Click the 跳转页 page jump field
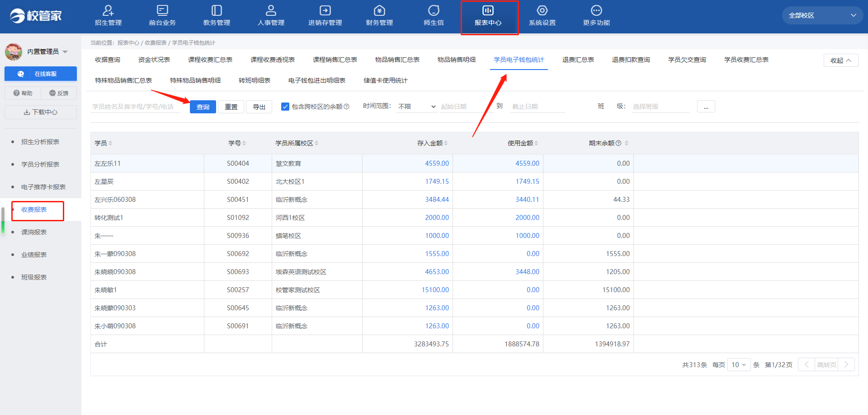 pos(826,365)
